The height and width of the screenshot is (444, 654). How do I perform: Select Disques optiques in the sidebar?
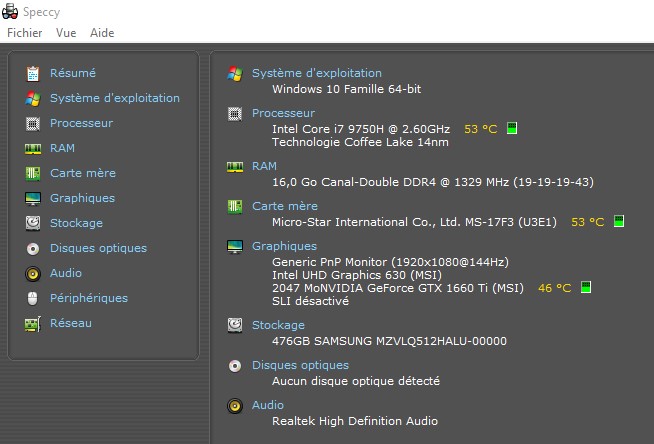(98, 248)
